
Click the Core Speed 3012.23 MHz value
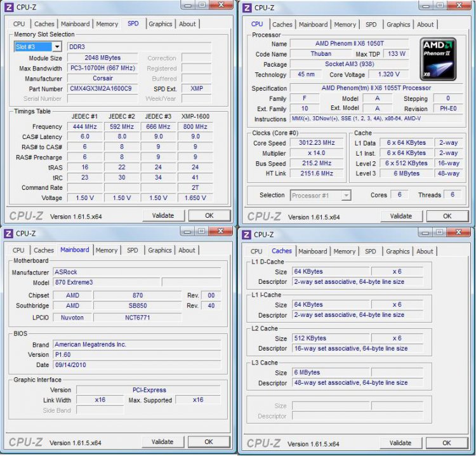click(317, 143)
